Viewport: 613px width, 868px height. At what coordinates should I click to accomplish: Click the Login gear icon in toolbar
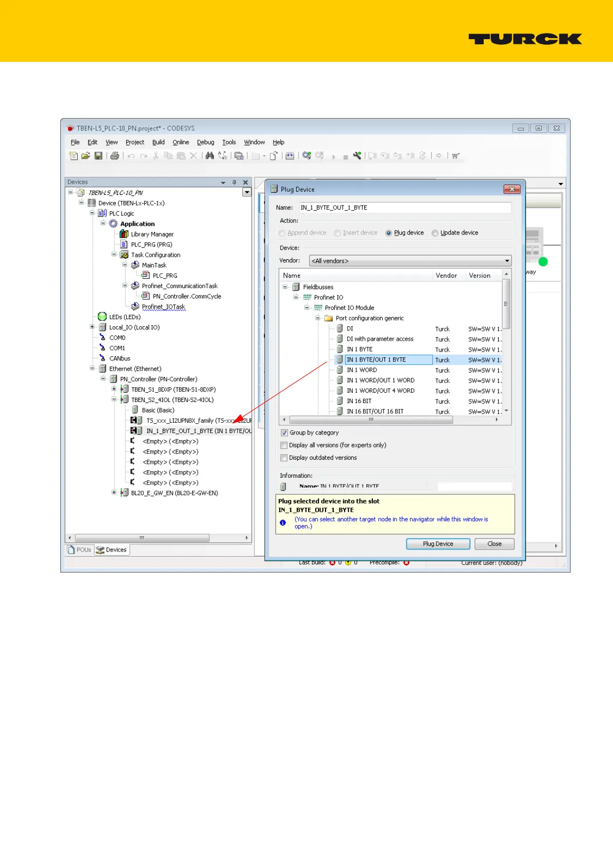(x=306, y=156)
